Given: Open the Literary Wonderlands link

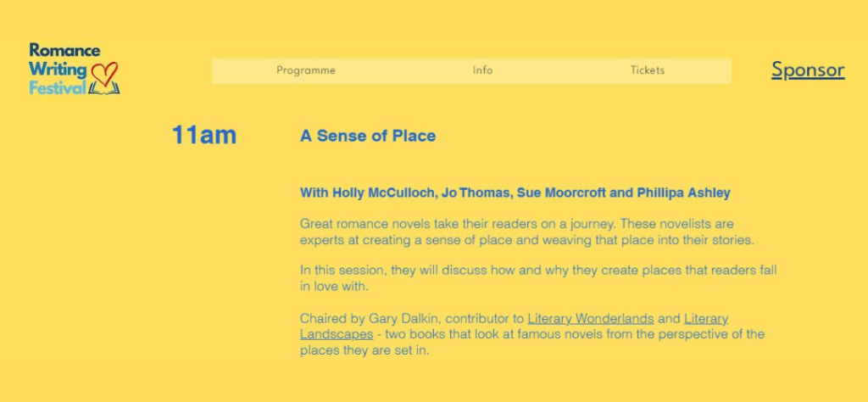Looking at the screenshot, I should tap(590, 319).
